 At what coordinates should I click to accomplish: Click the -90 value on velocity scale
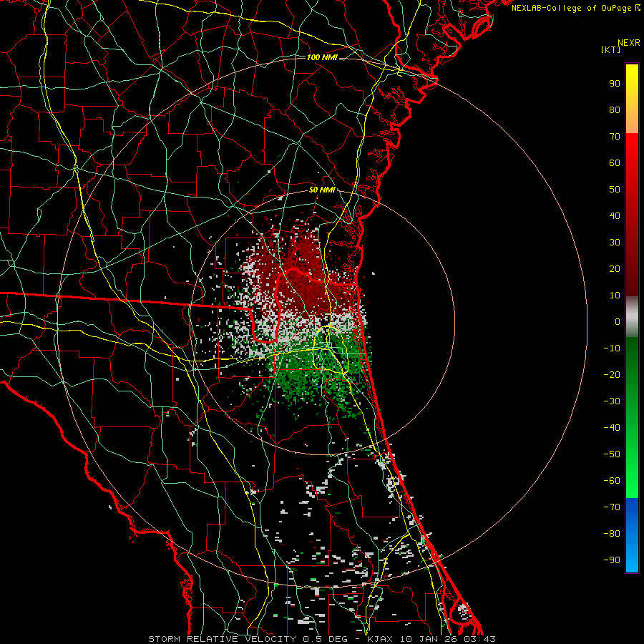612,560
